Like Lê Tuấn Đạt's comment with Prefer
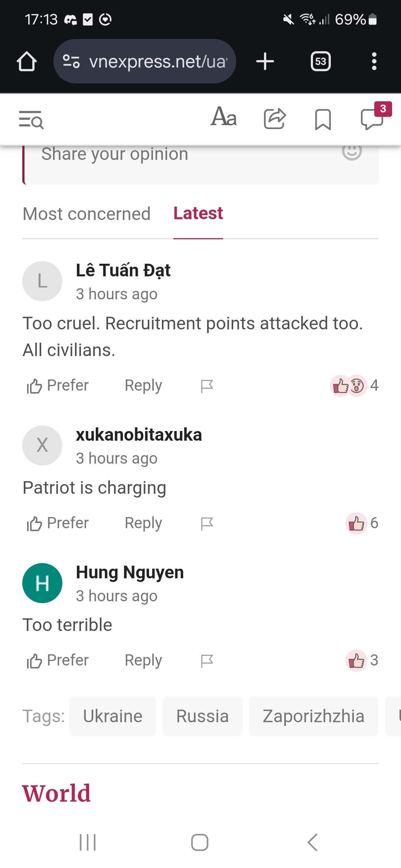401x868 pixels. click(x=58, y=385)
